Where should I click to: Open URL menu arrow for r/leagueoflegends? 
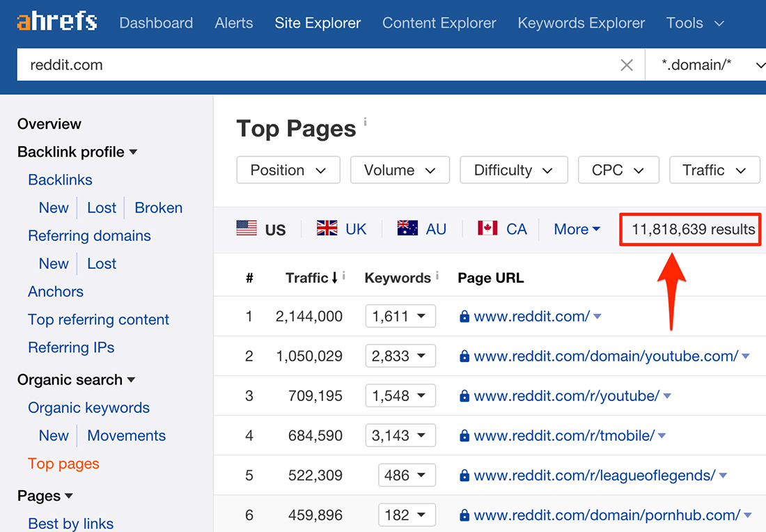(x=723, y=476)
